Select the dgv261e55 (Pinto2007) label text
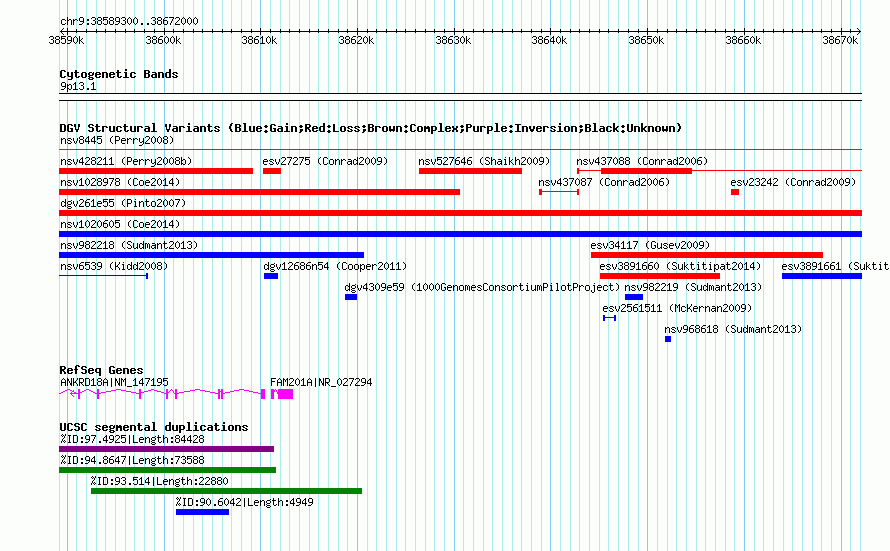 [x=123, y=203]
